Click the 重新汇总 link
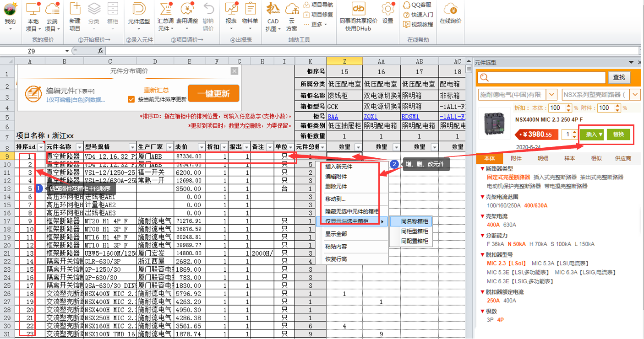Viewport: 644px width, 339px height. click(156, 90)
